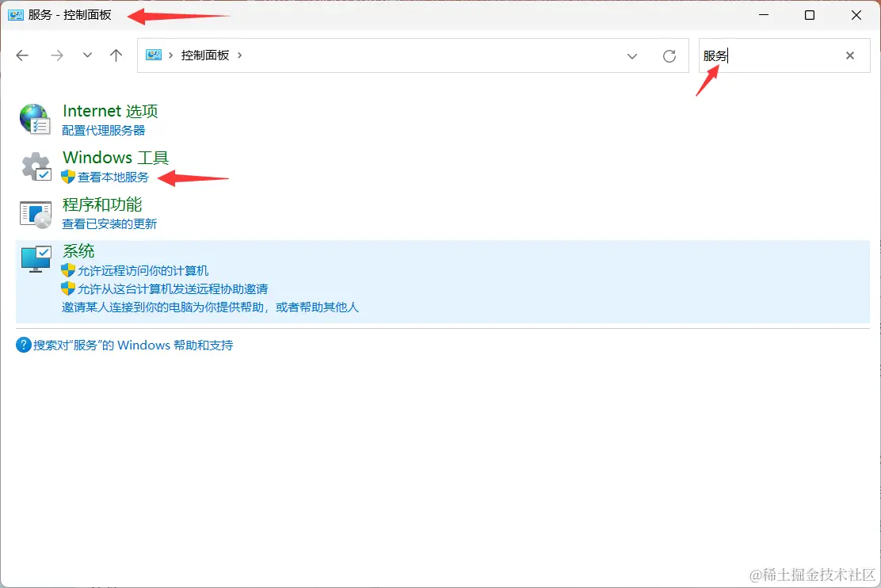Click the Internet 选项 globe icon
Screen dimensions: 881x588
(34, 119)
